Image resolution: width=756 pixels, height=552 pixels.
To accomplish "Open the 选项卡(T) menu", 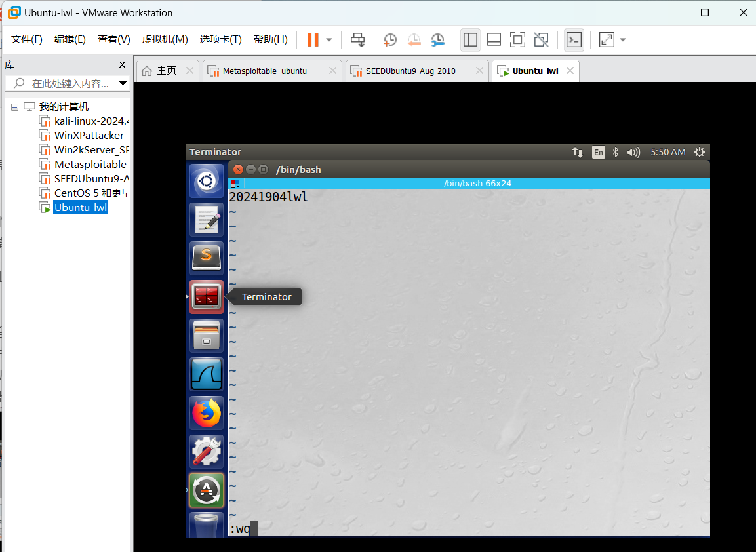I will (221, 39).
